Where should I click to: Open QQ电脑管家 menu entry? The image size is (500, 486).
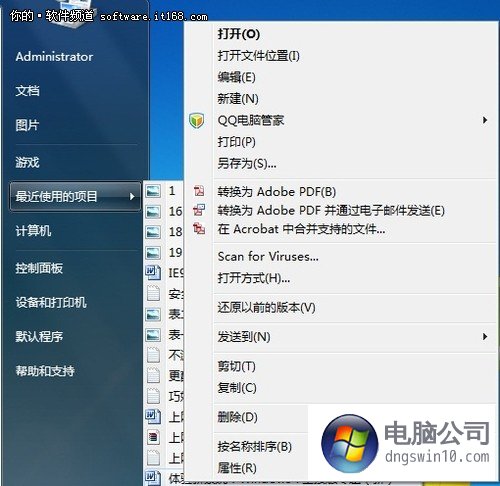pyautogui.click(x=251, y=120)
